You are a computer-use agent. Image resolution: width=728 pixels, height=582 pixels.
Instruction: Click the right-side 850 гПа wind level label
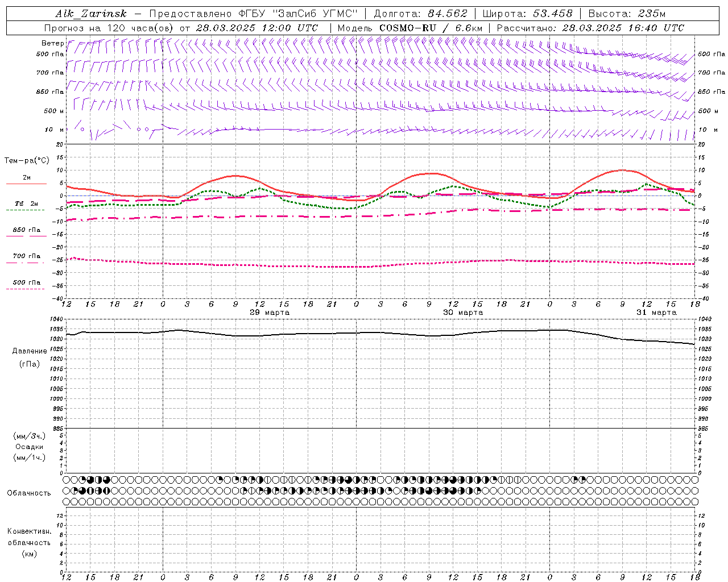(712, 92)
